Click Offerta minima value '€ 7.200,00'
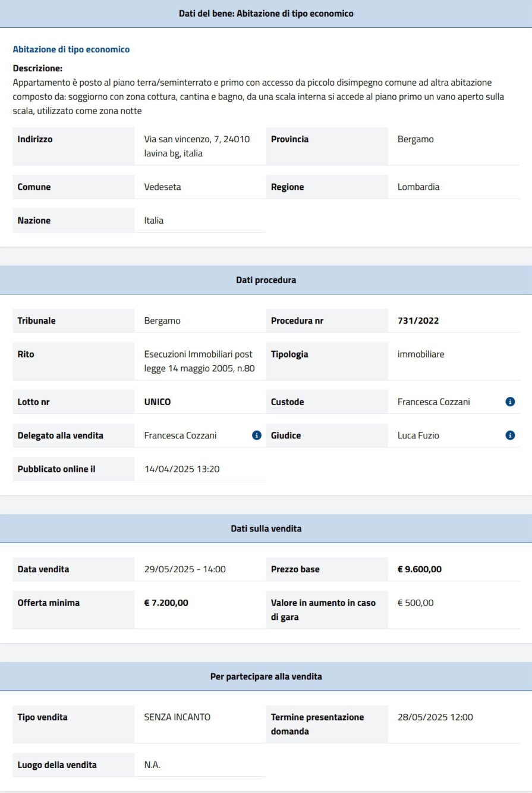This screenshot has width=532, height=793. (x=166, y=603)
